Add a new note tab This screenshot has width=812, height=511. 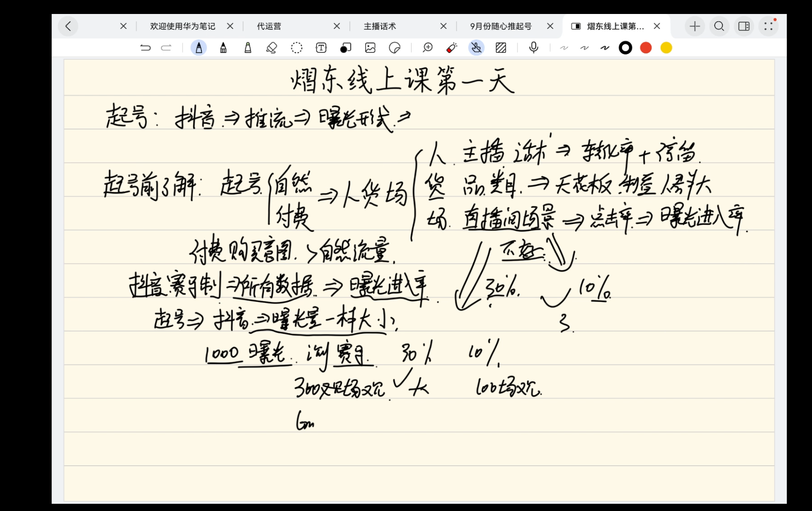pyautogui.click(x=694, y=26)
